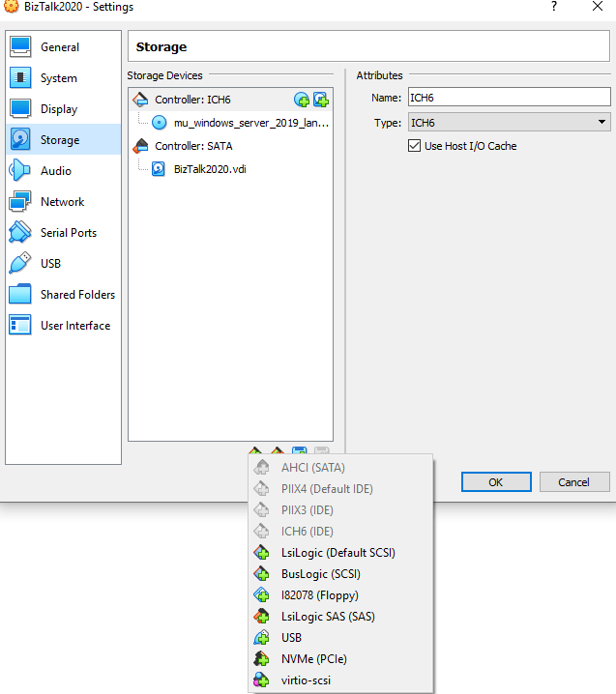Select the Storage settings category
Viewport: 616px width, 694px height.
(63, 139)
